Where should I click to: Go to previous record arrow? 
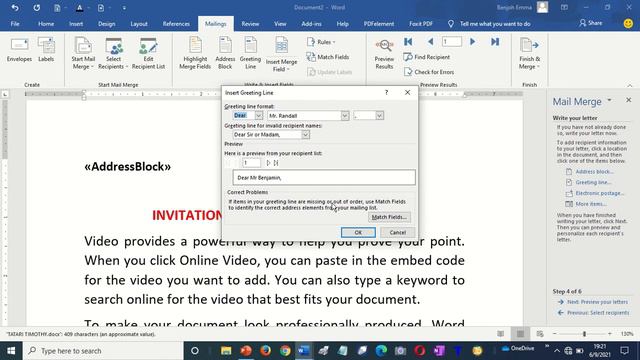431,42
